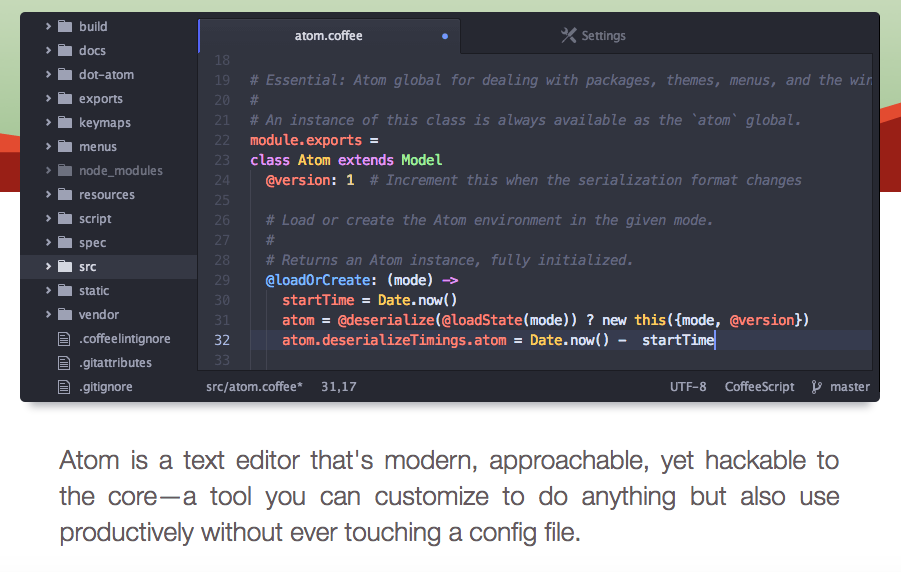Click '@deserialize' on line 31
This screenshot has height=572, width=901.
[x=386, y=320]
